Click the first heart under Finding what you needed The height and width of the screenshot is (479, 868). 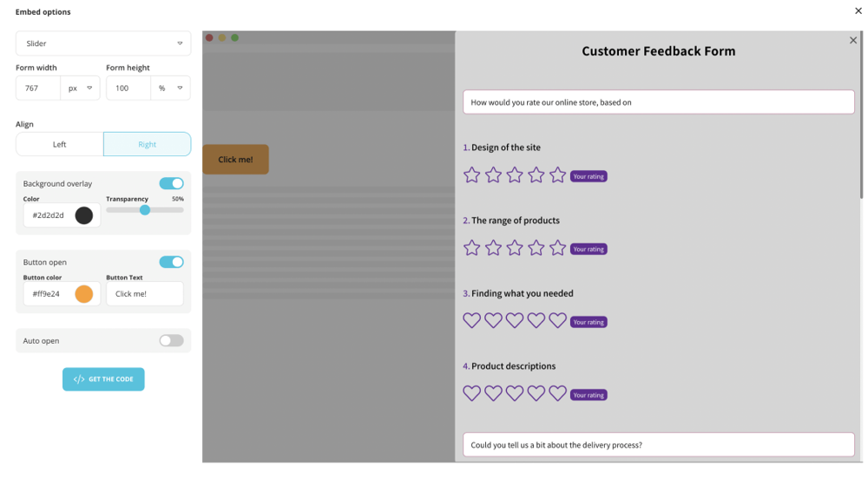click(x=471, y=321)
